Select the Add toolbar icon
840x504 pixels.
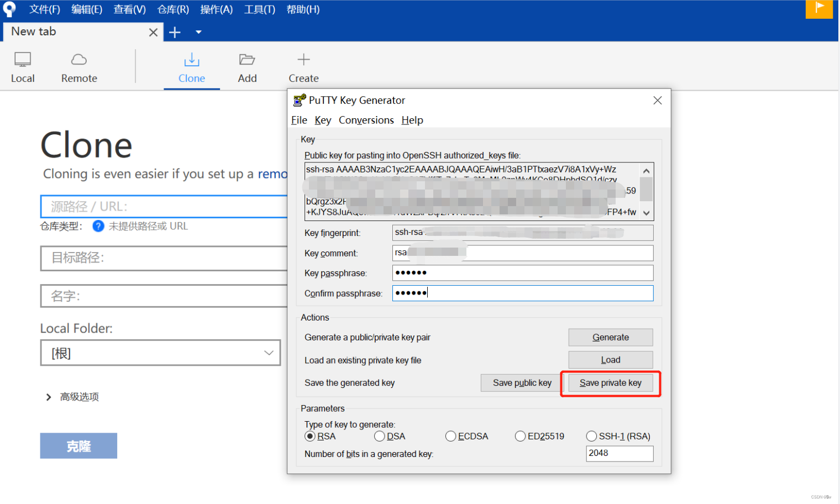click(247, 67)
